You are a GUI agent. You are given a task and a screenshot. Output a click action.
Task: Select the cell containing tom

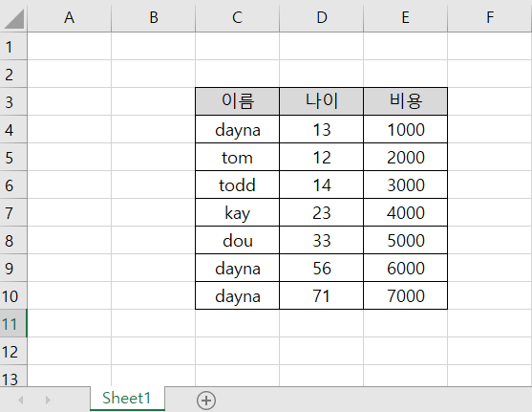pyautogui.click(x=237, y=157)
